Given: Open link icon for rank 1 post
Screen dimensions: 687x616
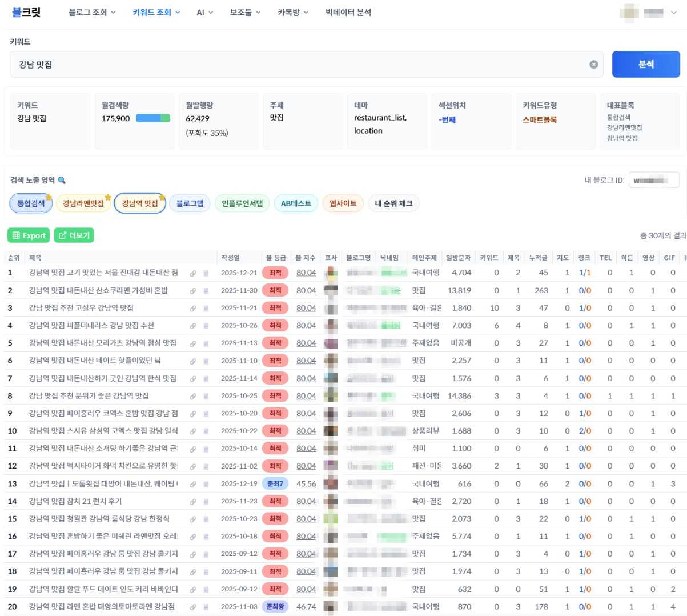Looking at the screenshot, I should pyautogui.click(x=193, y=274).
